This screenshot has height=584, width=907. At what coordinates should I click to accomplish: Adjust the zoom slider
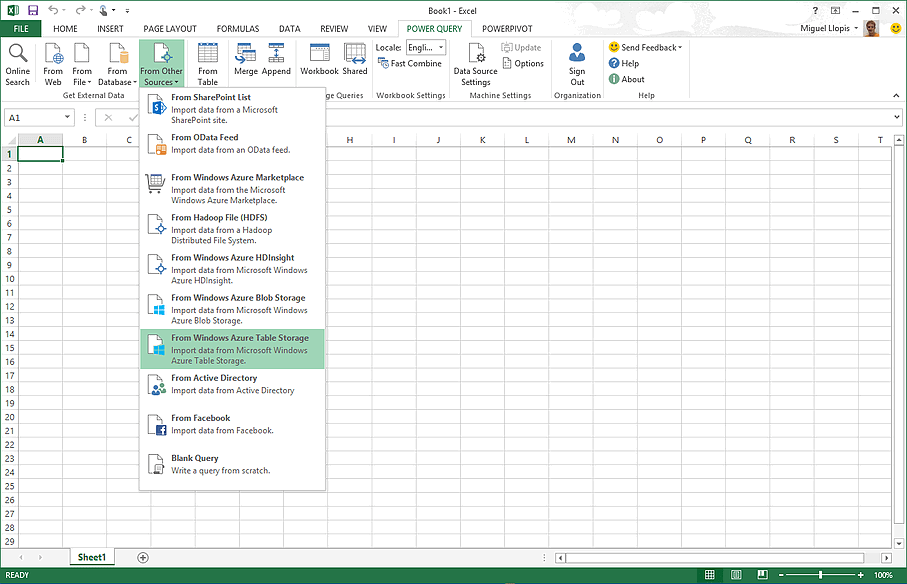820,575
